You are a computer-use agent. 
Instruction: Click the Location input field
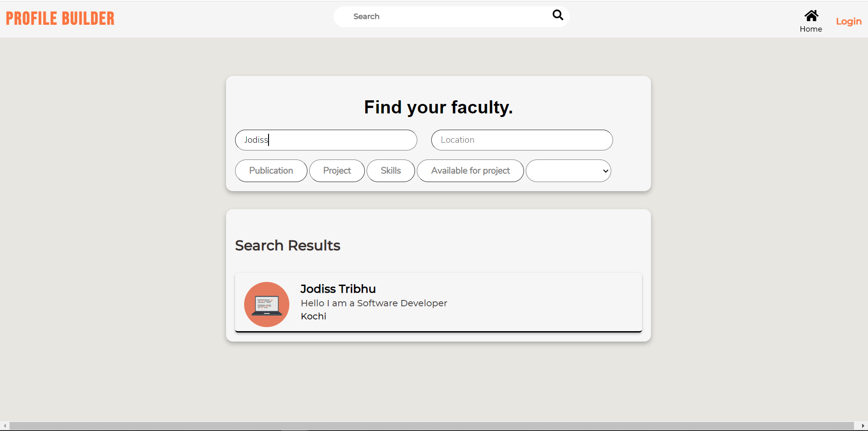coord(522,140)
